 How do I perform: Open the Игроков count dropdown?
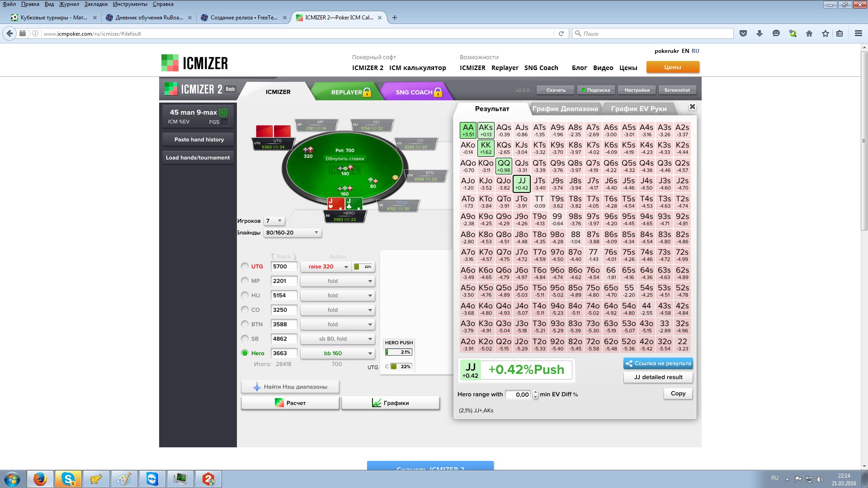(x=274, y=221)
